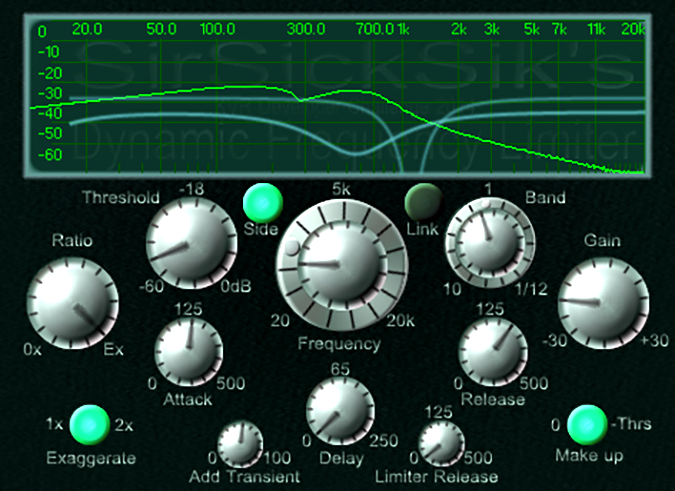Screen dimensions: 675x491
Task: Click the '20.0' frequency marker in display
Action: coord(87,29)
